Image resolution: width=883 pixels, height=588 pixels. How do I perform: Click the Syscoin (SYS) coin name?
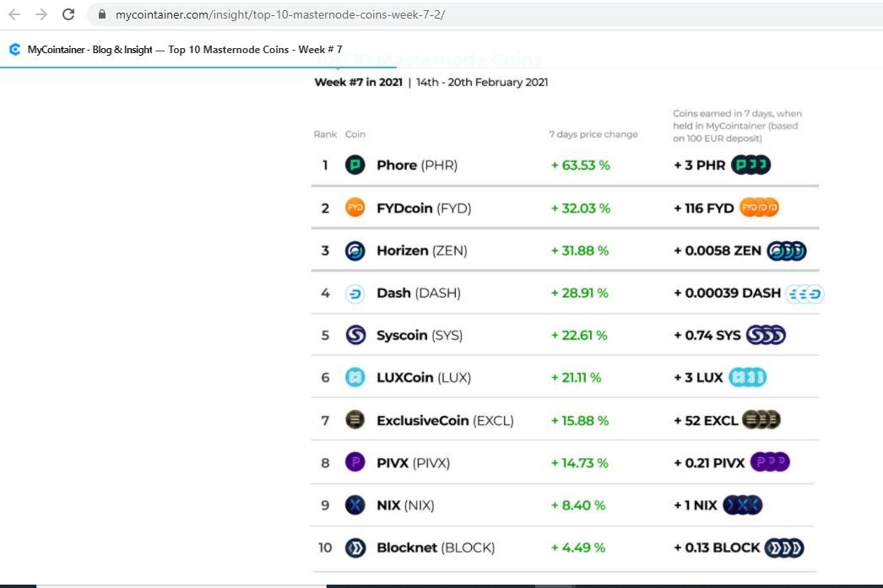[420, 336]
